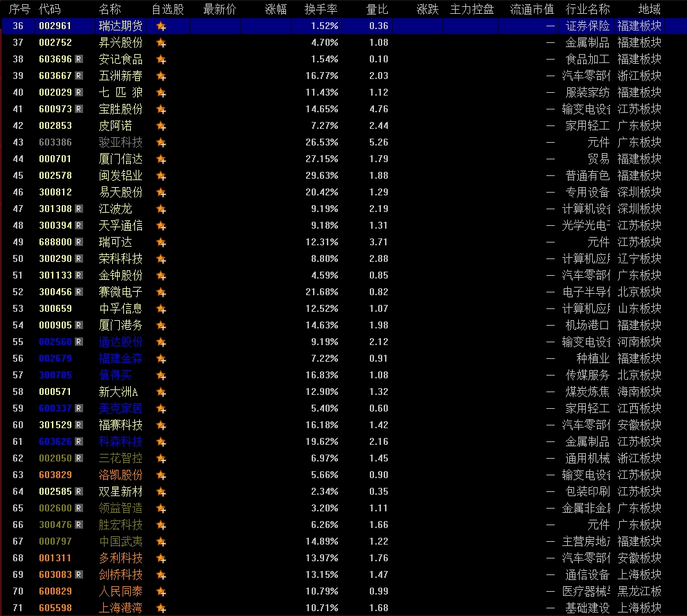The image size is (687, 616).
Task: Click the 涨跌 column header
Action: [x=427, y=9]
